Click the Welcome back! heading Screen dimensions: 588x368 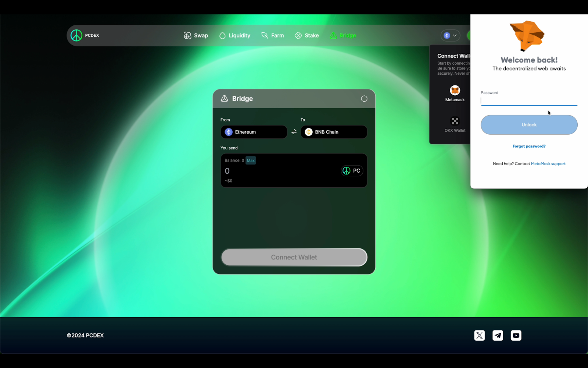pos(529,60)
